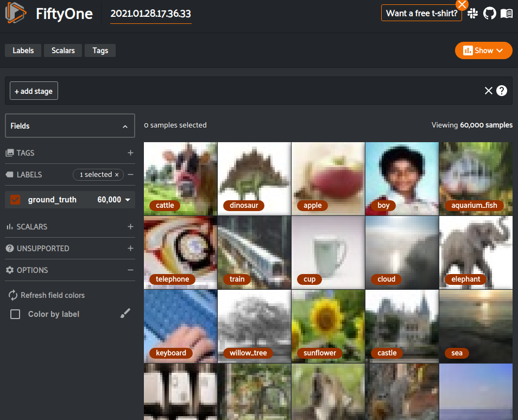Open the train sample thumbnail
Viewport: 518px width, 420px height.
[254, 252]
